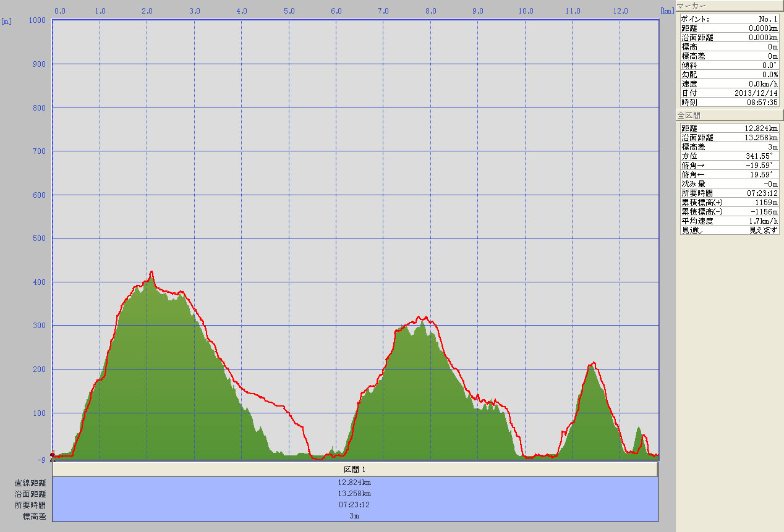Click the highest red track peak near 2 km
This screenshot has height=532, width=784.
tap(151, 271)
